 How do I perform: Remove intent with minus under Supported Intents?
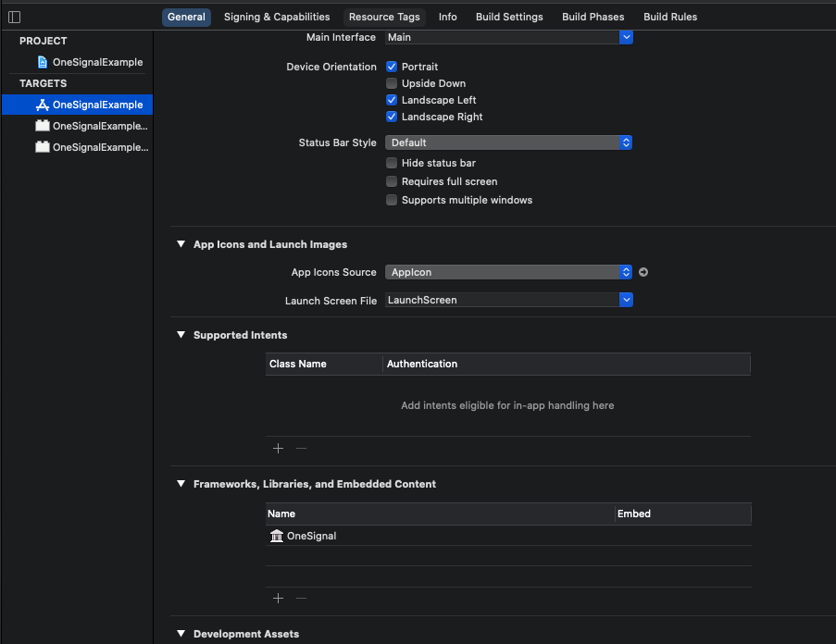tap(301, 449)
